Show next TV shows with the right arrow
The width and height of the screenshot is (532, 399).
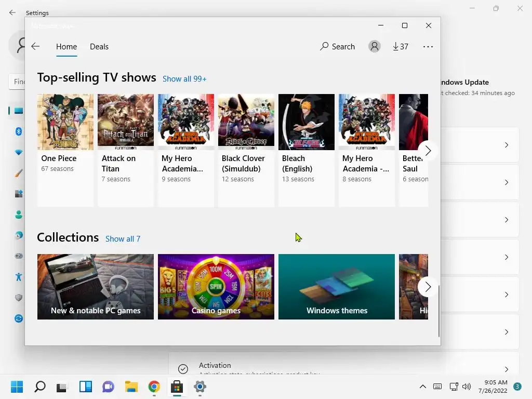428,150
